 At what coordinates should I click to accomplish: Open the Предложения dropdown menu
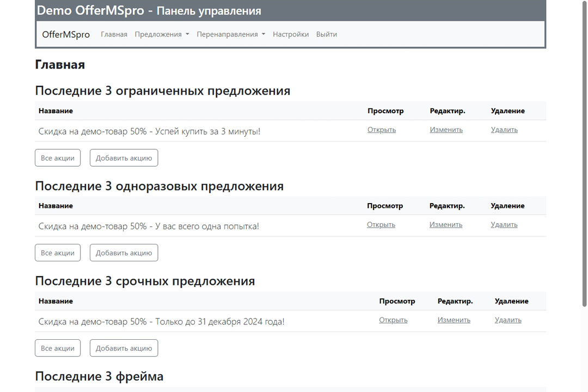[x=162, y=34]
